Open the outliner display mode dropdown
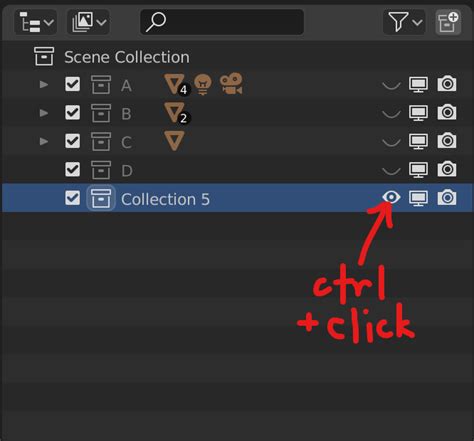This screenshot has width=474, height=441. coord(88,22)
